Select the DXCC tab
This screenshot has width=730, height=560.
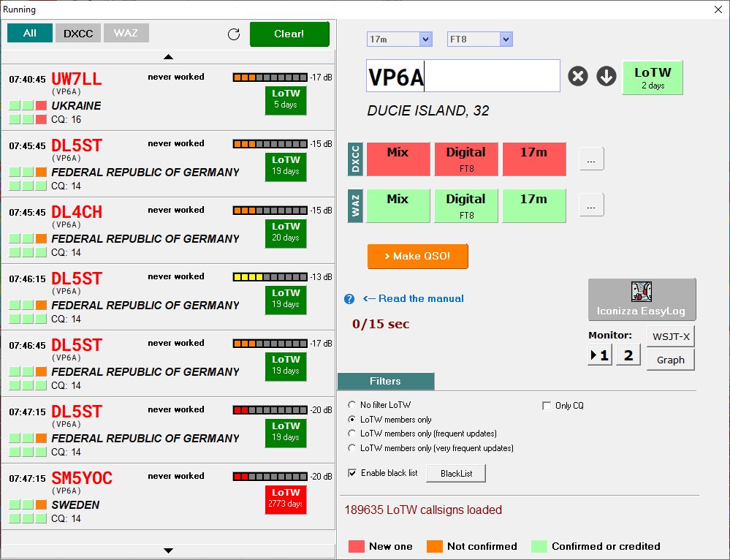[x=78, y=33]
